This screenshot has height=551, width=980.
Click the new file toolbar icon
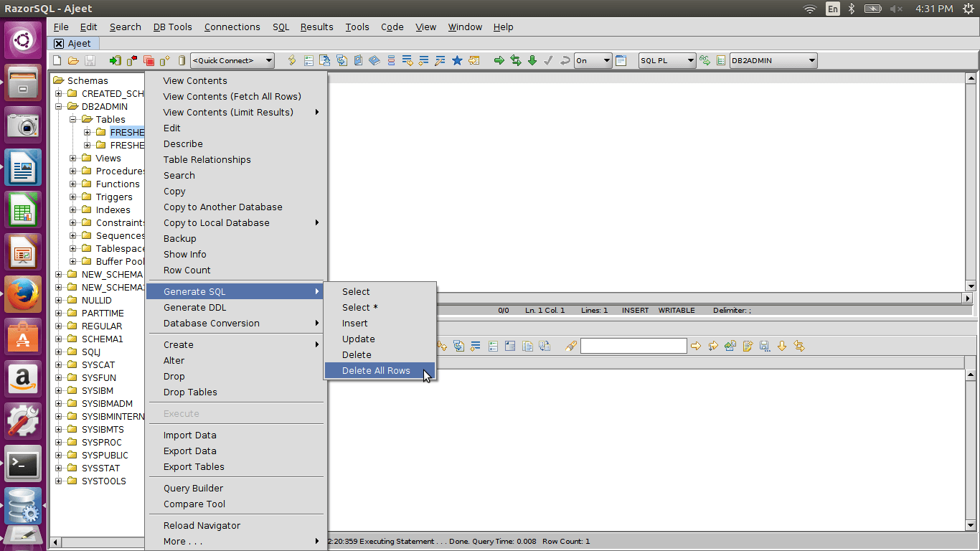(x=57, y=61)
